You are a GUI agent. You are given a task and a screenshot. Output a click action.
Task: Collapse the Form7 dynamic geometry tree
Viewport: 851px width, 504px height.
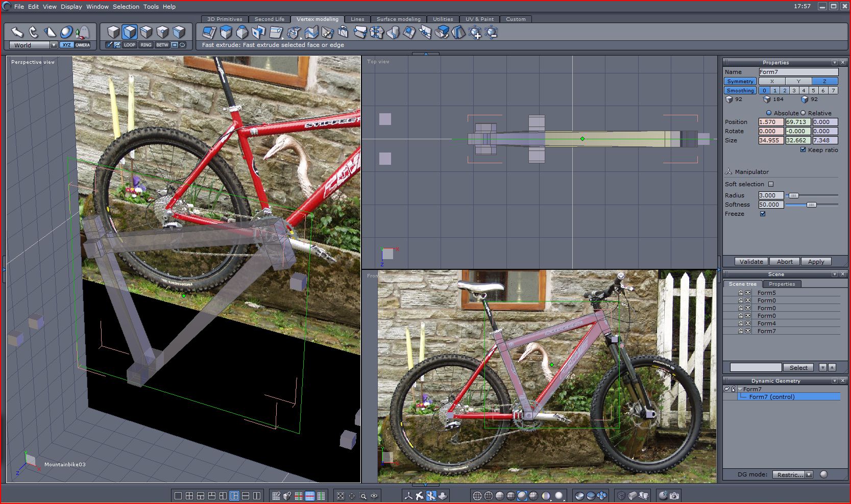point(740,389)
